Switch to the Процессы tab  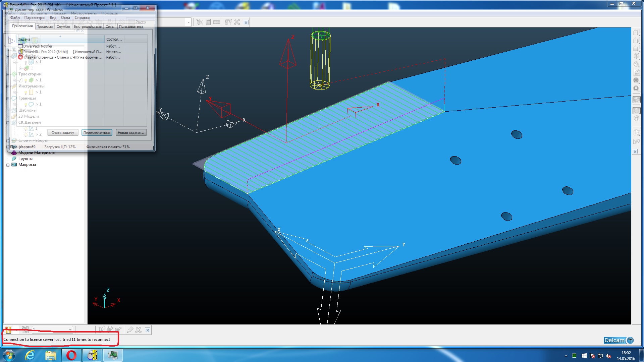(x=44, y=26)
